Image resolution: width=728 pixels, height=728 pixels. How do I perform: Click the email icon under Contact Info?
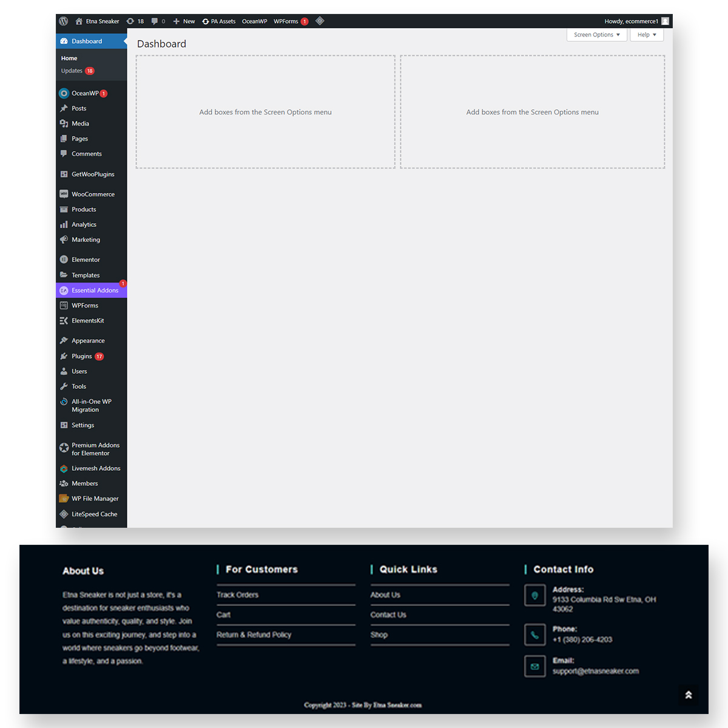[534, 666]
